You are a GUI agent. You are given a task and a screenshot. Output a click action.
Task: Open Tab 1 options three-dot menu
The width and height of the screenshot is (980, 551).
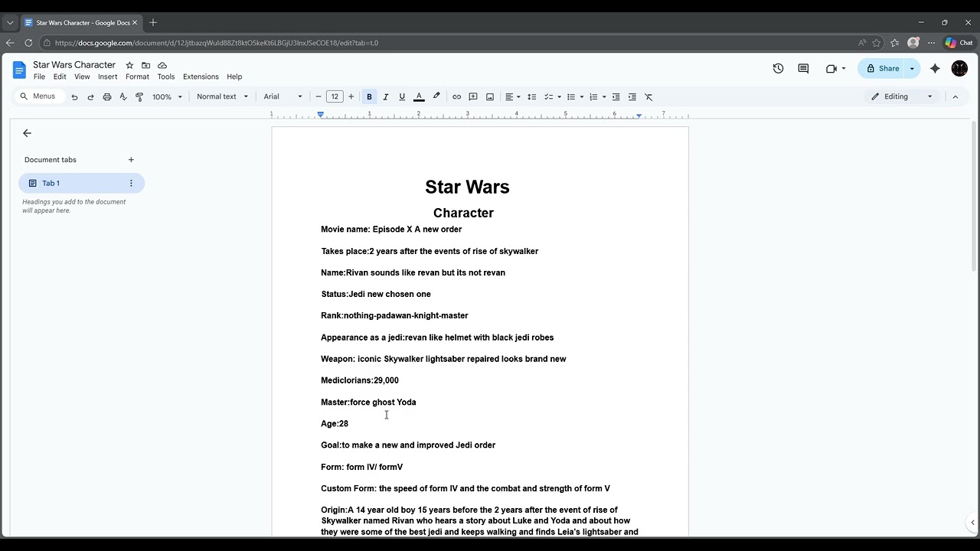[131, 183]
